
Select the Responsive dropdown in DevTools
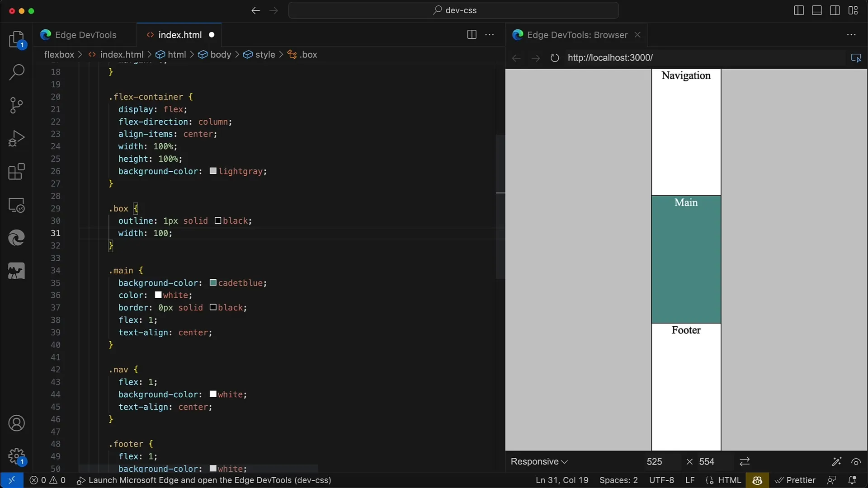538,461
